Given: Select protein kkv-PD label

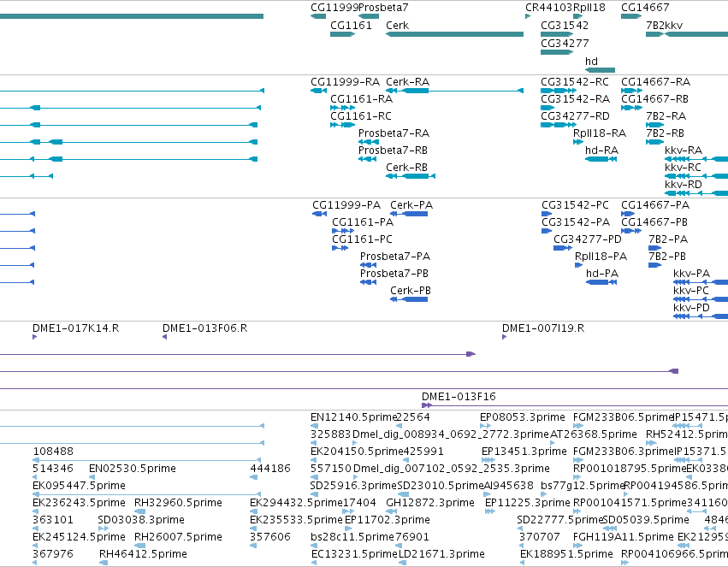Looking at the screenshot, I should pyautogui.click(x=692, y=309).
